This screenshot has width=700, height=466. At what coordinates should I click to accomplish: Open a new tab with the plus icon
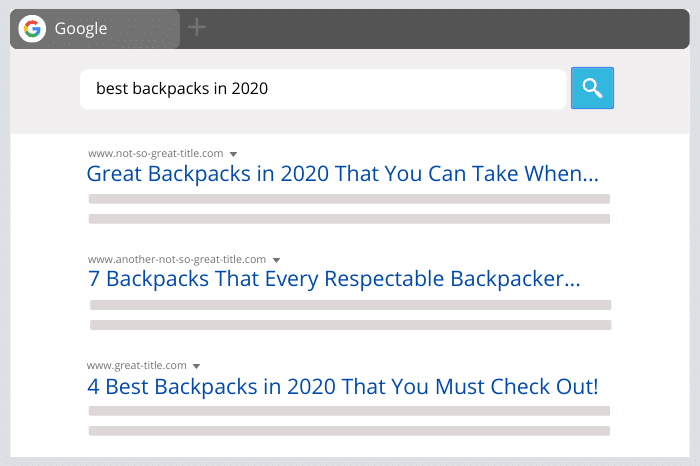click(196, 27)
